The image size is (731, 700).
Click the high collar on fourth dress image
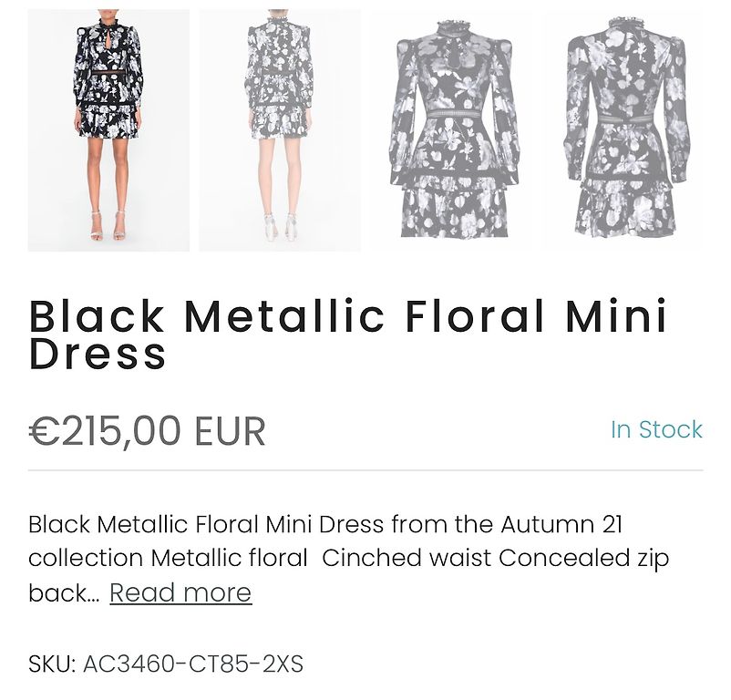(x=626, y=24)
